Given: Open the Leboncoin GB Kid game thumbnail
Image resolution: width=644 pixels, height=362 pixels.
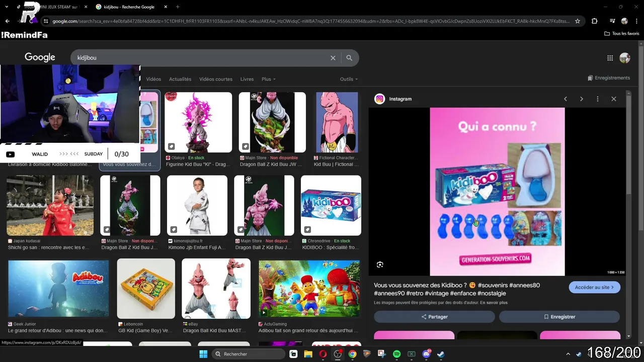Looking at the screenshot, I should [x=146, y=289].
